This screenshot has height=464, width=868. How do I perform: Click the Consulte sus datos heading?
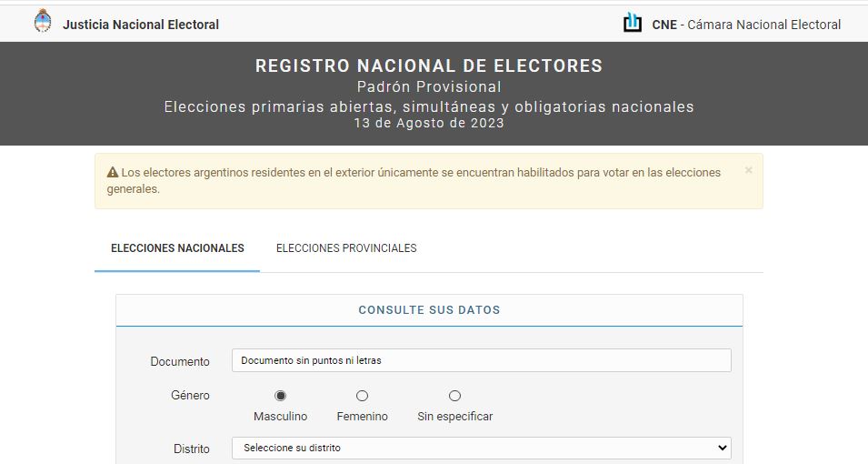click(429, 310)
